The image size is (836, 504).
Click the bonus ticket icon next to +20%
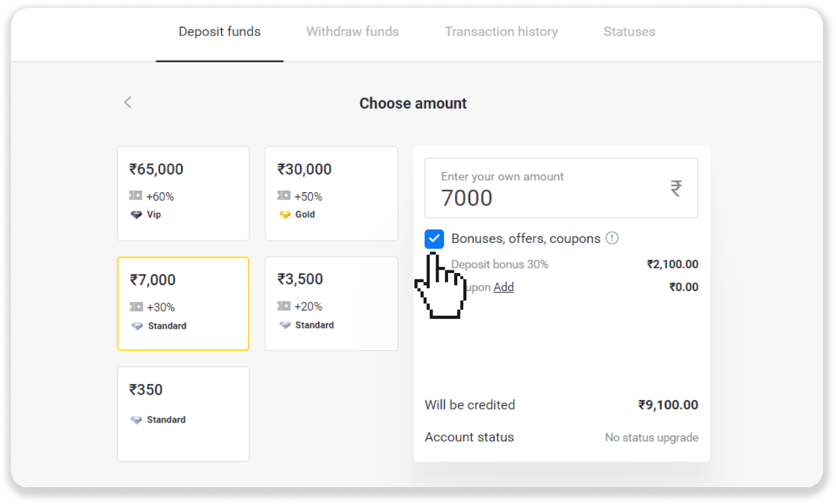pos(284,306)
